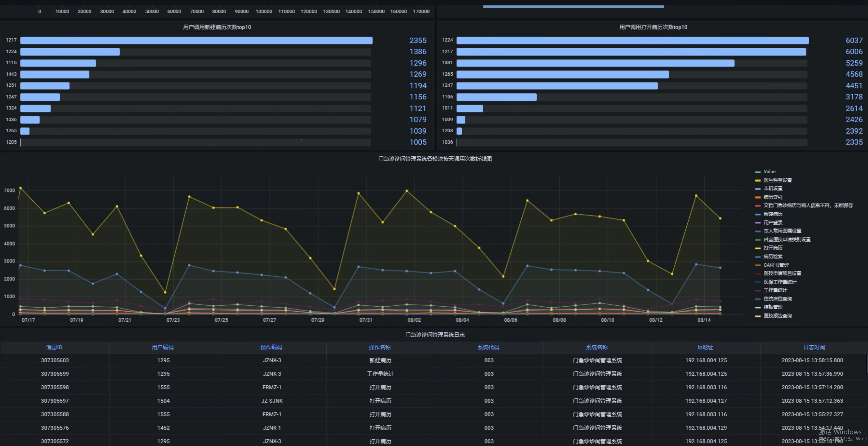Click IP address 192.168.004.129

pyautogui.click(x=706, y=428)
